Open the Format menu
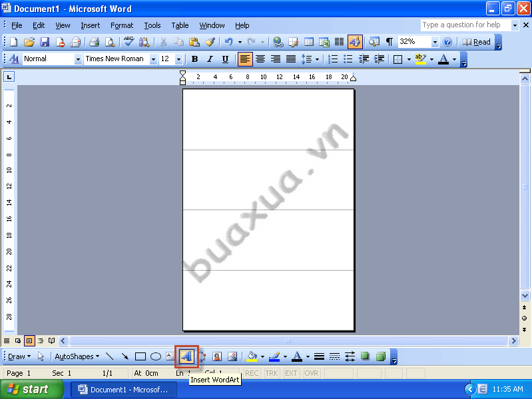Screen dimensions: 532x399 pyautogui.click(x=122, y=25)
